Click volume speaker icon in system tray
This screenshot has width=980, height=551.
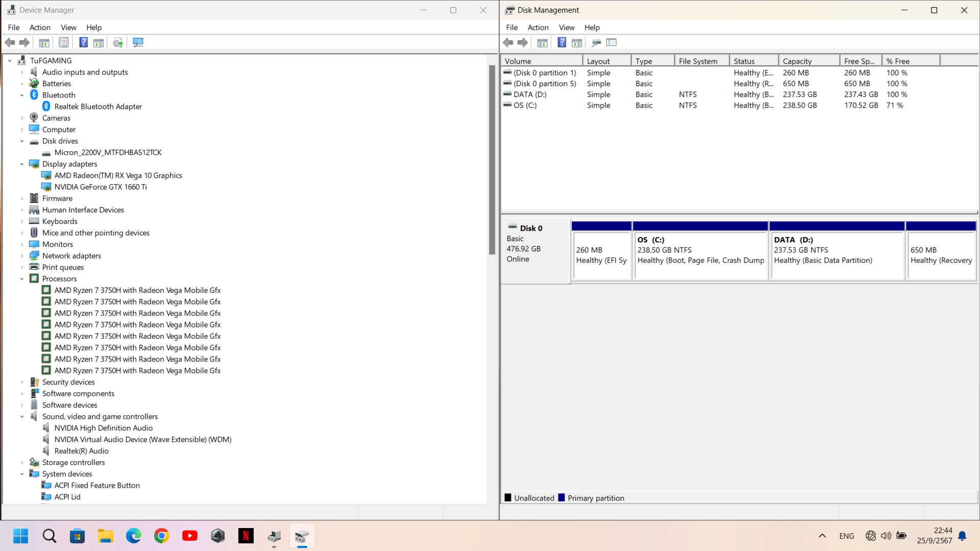coord(886,536)
